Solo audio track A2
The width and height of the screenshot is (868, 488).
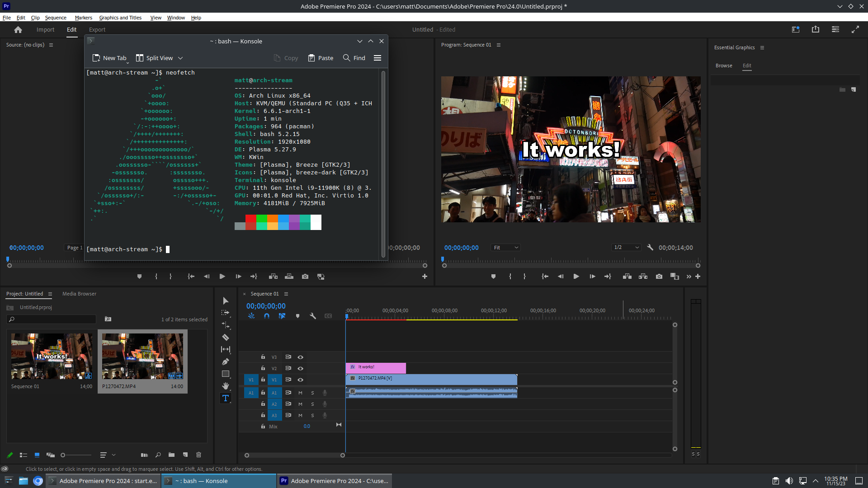coord(312,404)
